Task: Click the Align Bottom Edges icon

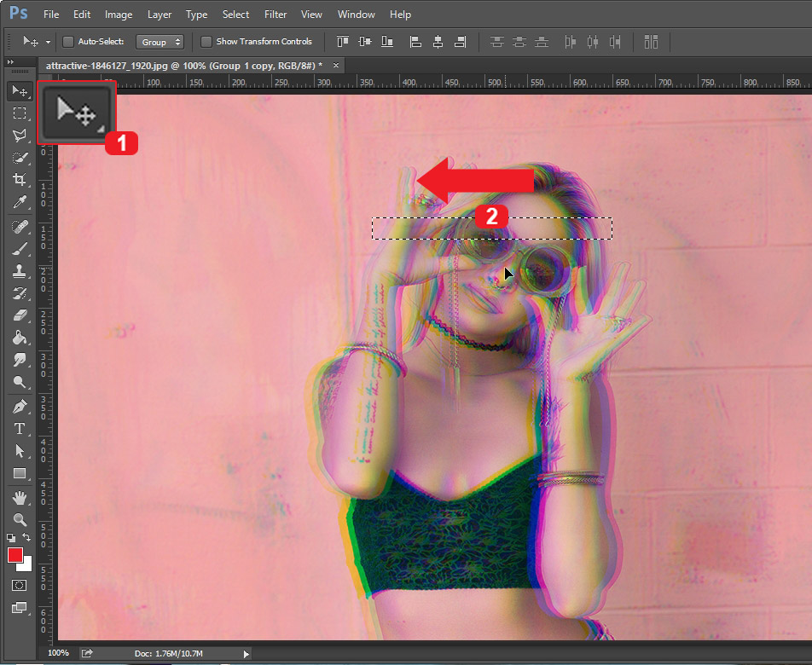Action: [387, 42]
